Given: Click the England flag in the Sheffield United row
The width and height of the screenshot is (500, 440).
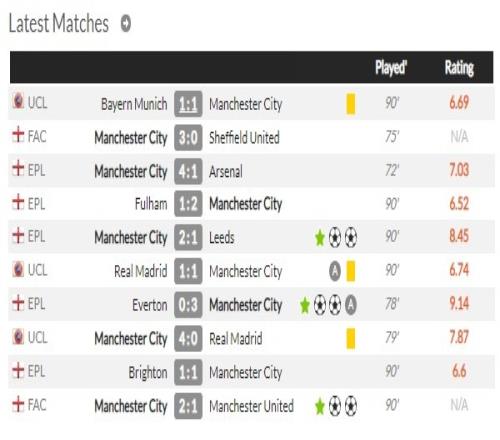Looking at the screenshot, I should (x=18, y=135).
